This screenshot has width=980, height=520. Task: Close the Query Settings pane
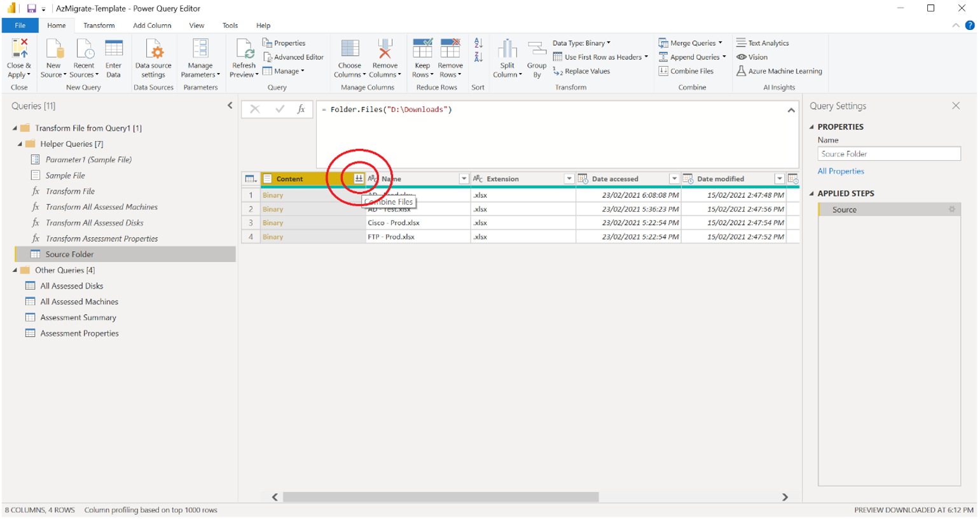(x=956, y=106)
